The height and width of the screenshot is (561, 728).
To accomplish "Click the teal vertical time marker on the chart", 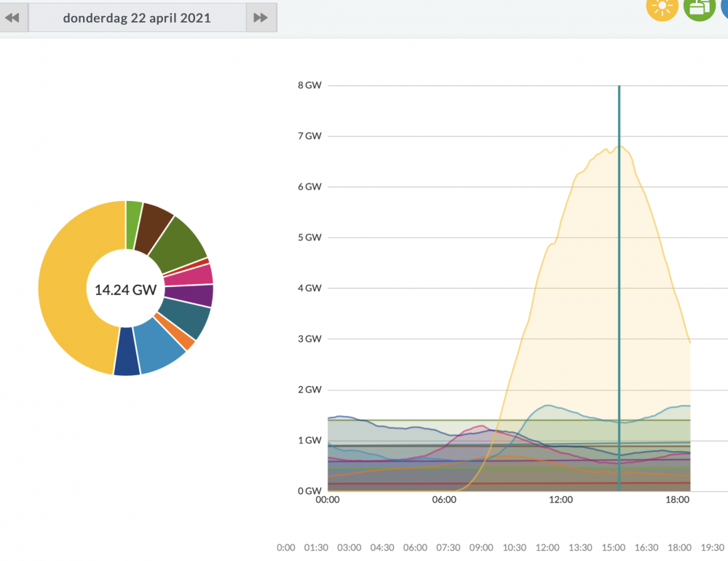I will point(619,289).
